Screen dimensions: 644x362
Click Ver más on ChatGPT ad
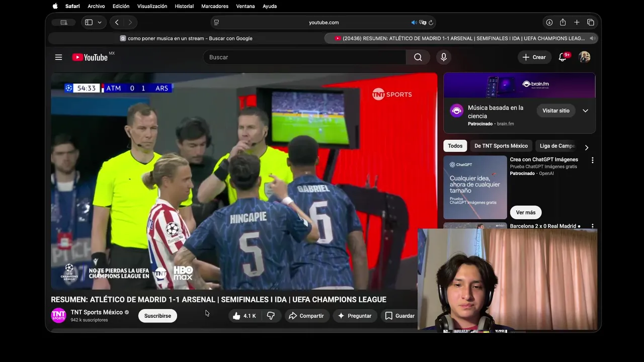click(526, 212)
